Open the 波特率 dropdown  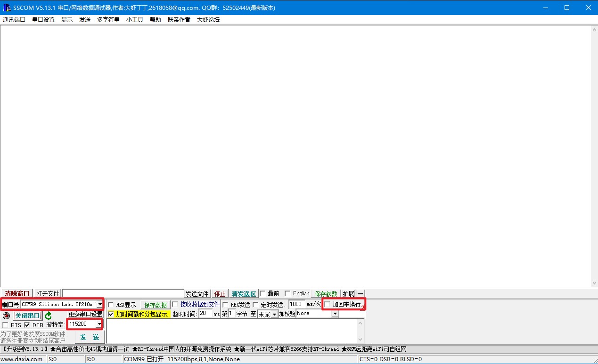pos(98,324)
